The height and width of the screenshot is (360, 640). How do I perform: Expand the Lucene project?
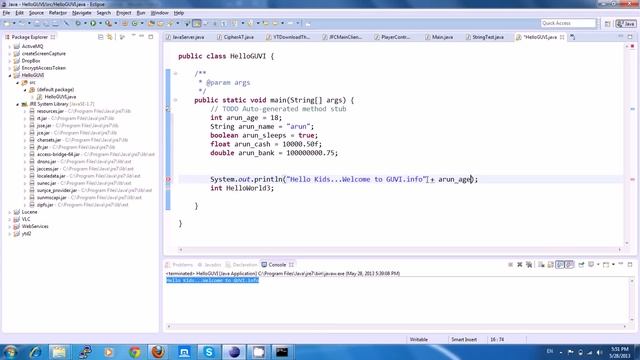(10, 212)
